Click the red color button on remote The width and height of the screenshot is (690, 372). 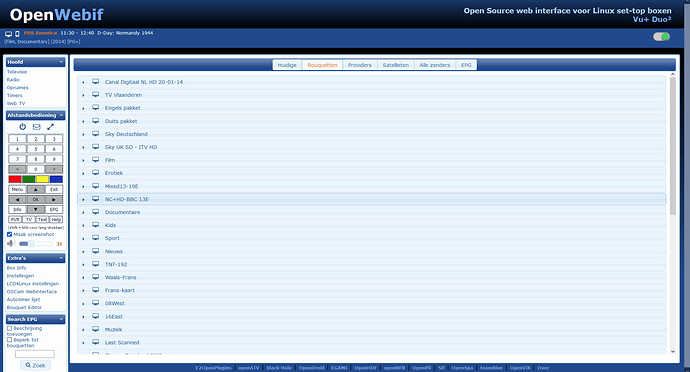[x=15, y=179]
